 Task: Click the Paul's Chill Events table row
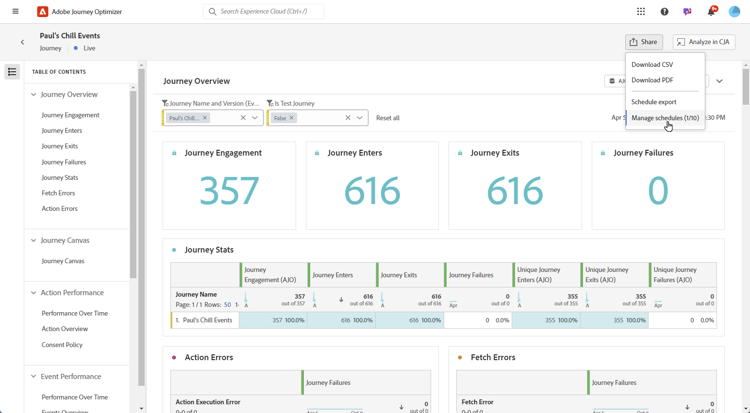pos(443,321)
